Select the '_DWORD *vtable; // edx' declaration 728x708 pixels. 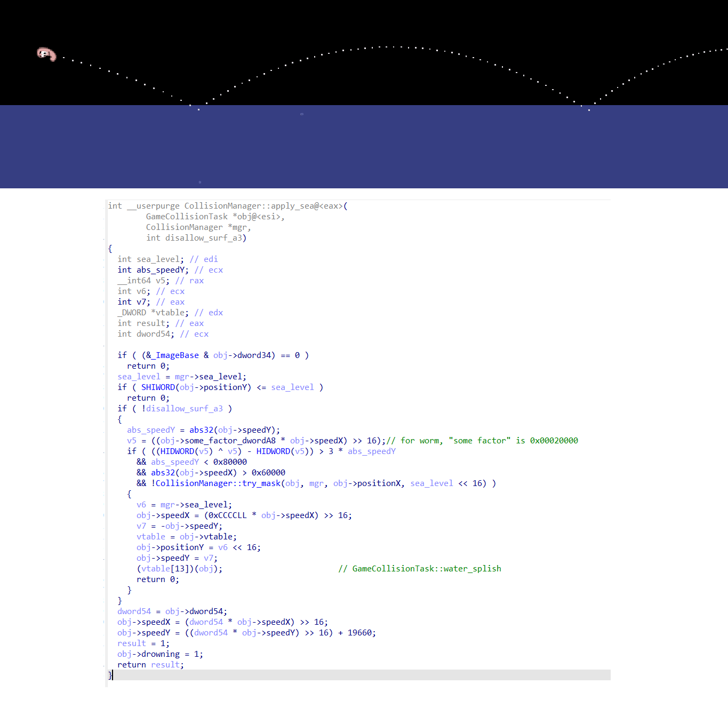(x=170, y=313)
